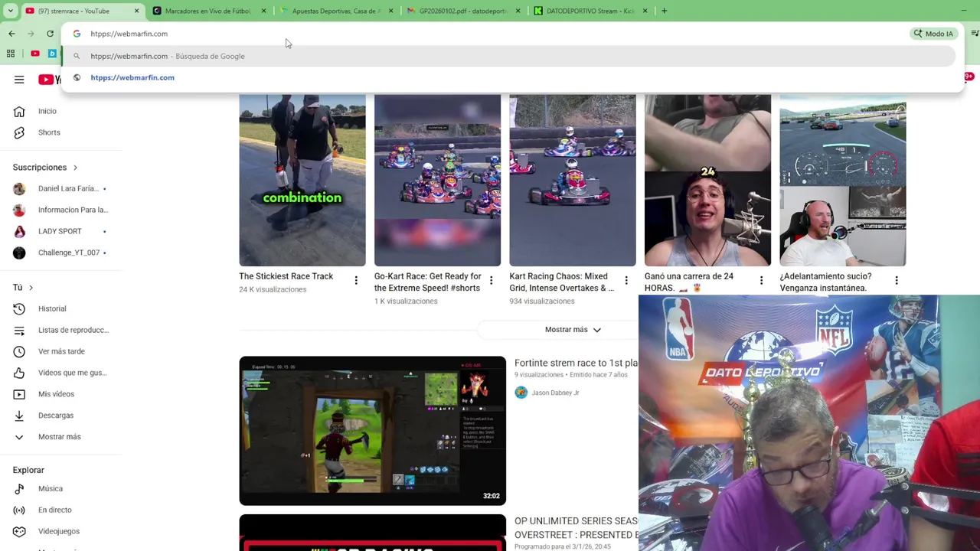Open options for Kart Racing Chaos short
The width and height of the screenshot is (980, 551).
[626, 281]
